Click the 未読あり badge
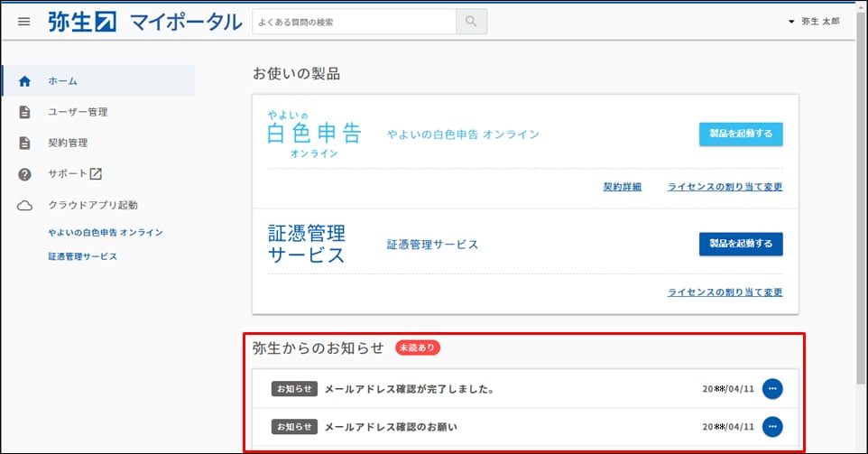The height and width of the screenshot is (454, 868). (x=418, y=347)
